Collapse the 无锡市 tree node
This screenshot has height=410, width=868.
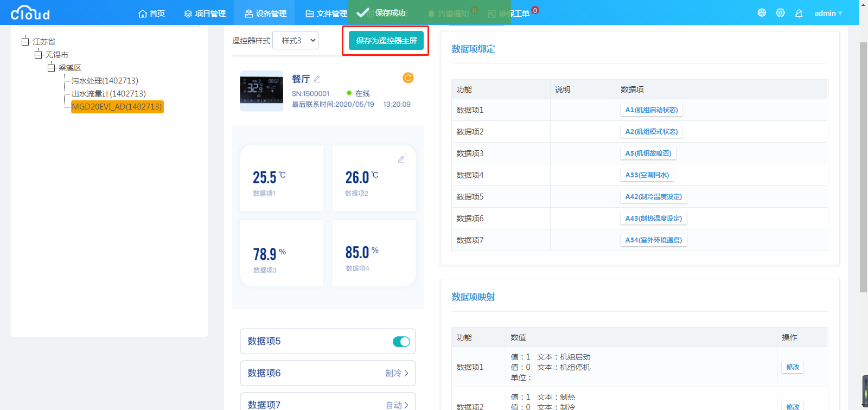pyautogui.click(x=39, y=55)
